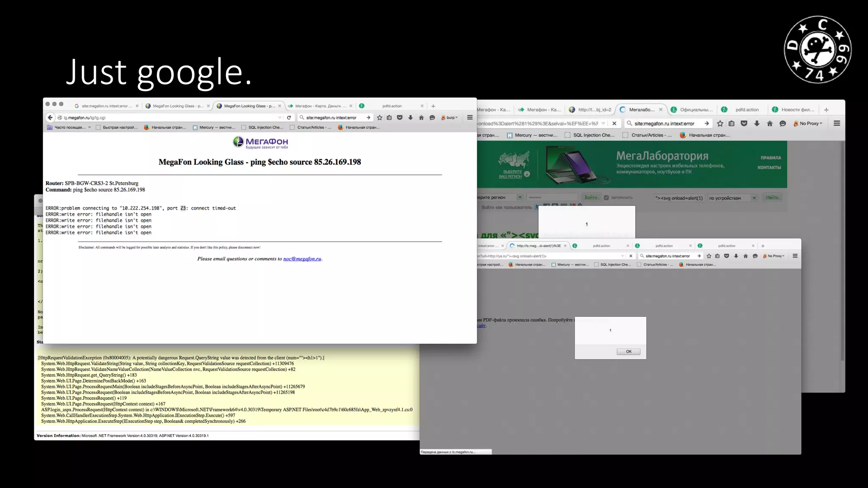Chat smiley icon in MegaLab window
This screenshot has height=488, width=868.
pyautogui.click(x=783, y=123)
